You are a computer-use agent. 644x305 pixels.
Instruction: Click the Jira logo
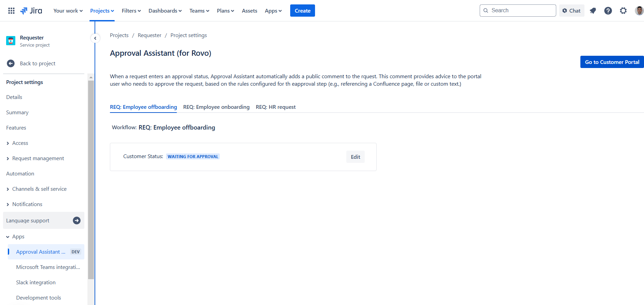[x=31, y=11]
